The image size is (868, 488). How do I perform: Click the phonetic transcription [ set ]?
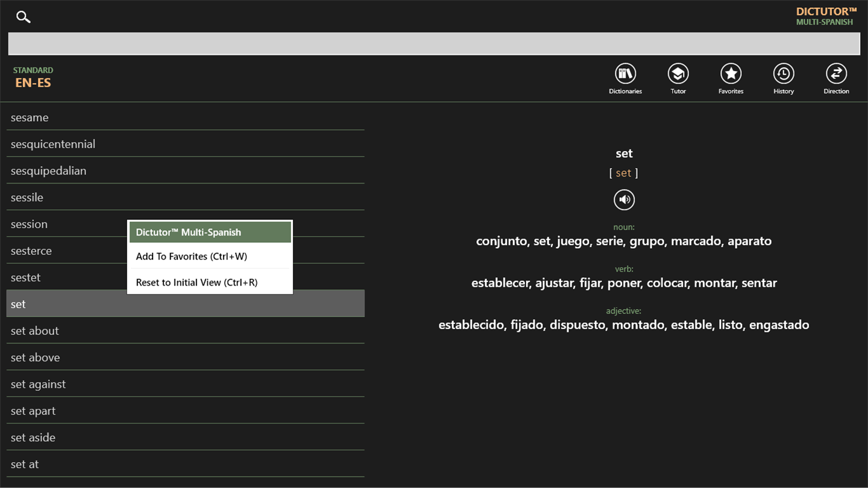(623, 173)
